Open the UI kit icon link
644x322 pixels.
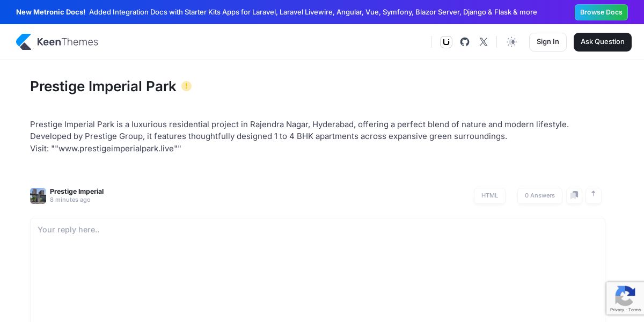coord(446,42)
